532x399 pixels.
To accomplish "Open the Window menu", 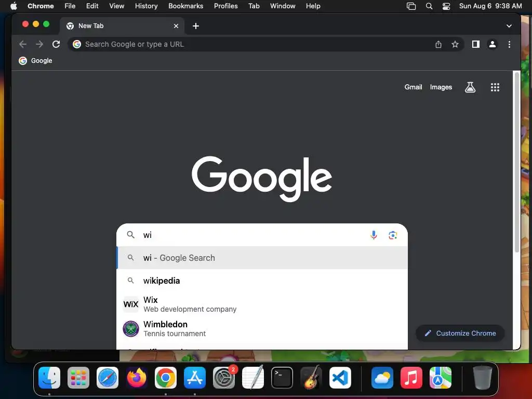I will (283, 6).
